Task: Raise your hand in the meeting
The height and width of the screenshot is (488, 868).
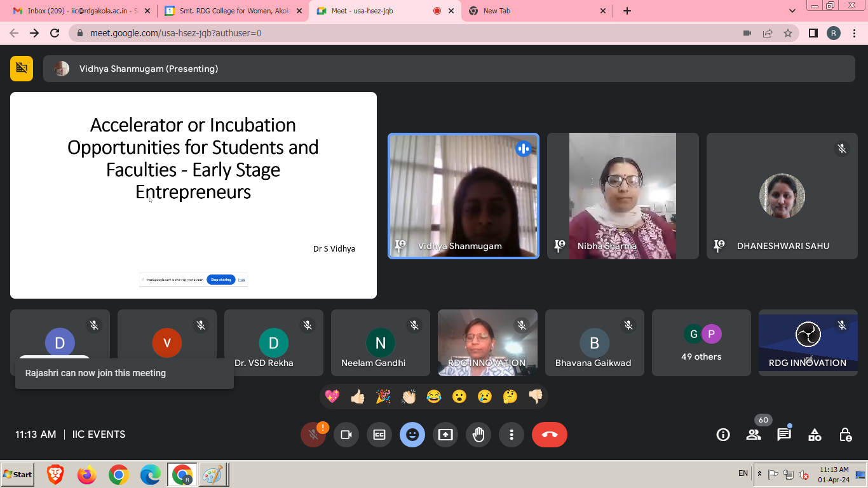Action: click(478, 435)
